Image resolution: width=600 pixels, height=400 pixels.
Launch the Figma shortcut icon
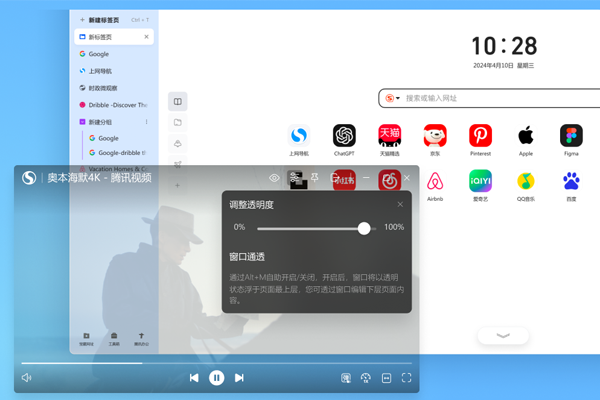(571, 135)
